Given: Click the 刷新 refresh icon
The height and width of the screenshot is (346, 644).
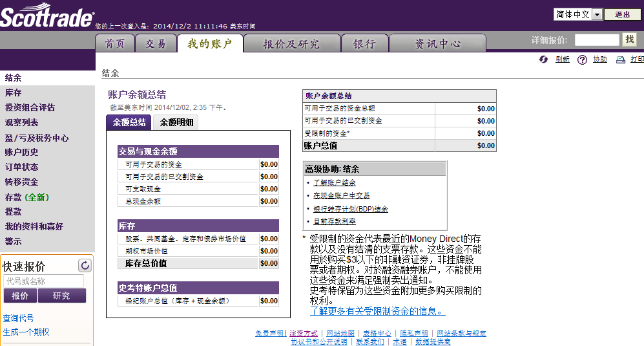Looking at the screenshot, I should click(x=544, y=59).
